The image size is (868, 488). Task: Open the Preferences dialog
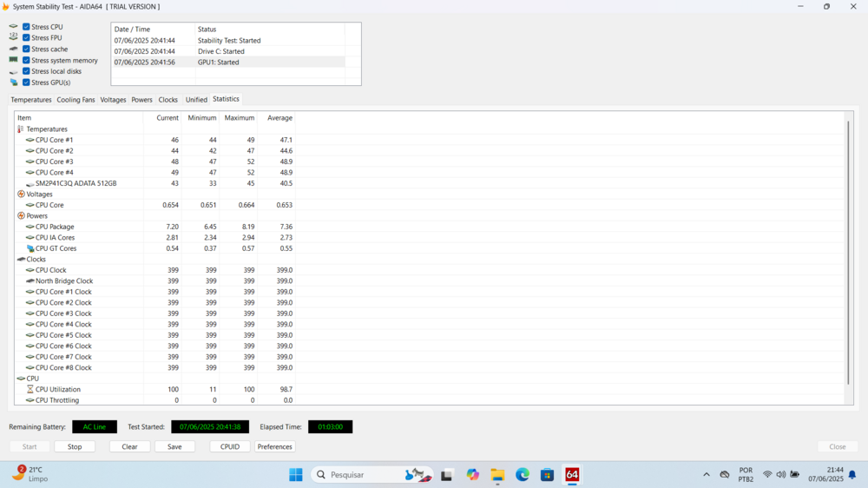coord(274,446)
